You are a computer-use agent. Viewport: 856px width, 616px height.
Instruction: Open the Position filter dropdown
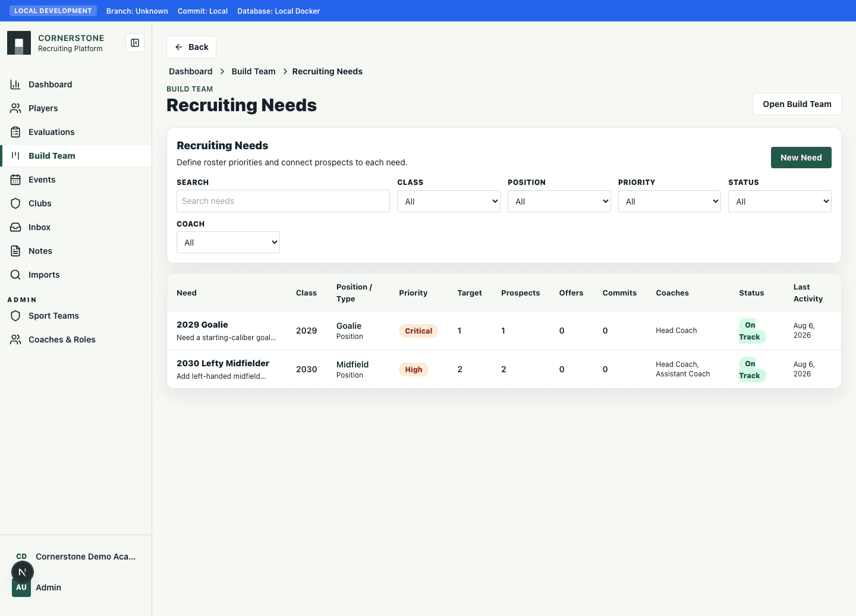click(559, 201)
